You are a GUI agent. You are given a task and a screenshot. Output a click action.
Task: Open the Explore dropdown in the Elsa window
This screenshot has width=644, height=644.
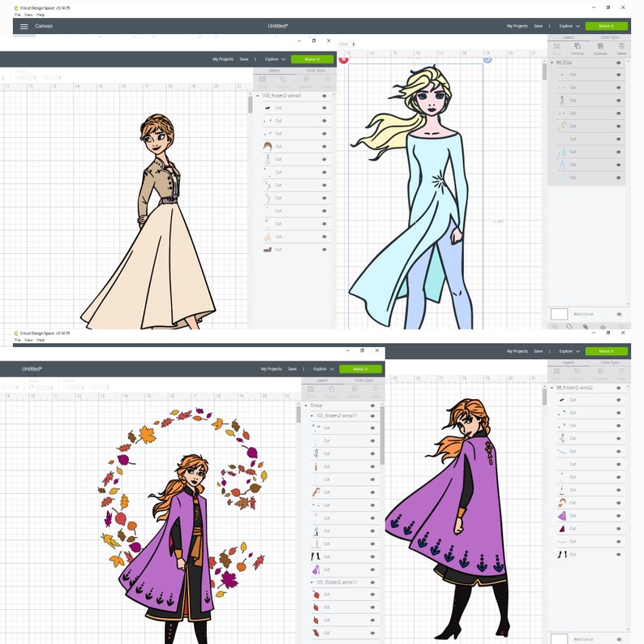click(569, 26)
